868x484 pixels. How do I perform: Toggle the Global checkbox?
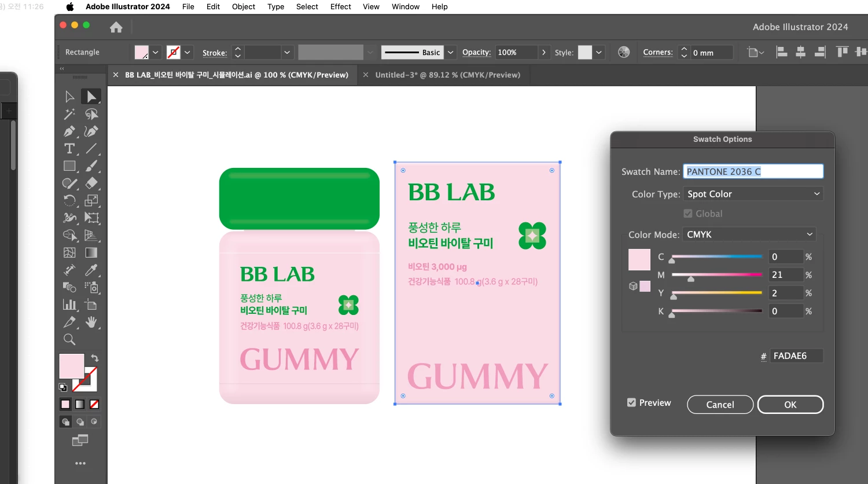point(688,214)
